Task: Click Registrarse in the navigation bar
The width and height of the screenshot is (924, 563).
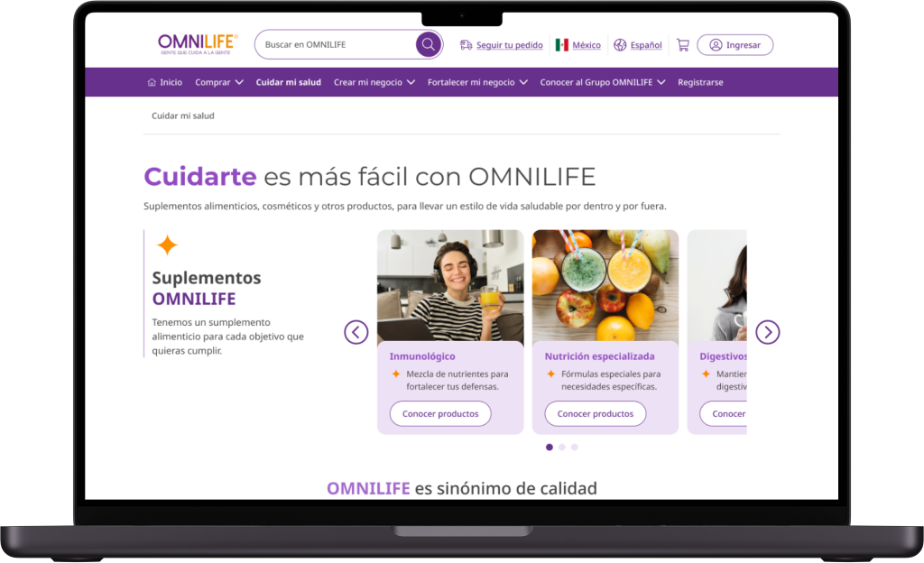Action: click(x=700, y=82)
